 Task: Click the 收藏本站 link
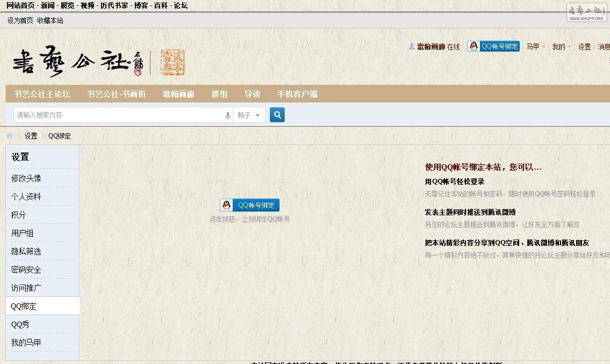[50, 20]
